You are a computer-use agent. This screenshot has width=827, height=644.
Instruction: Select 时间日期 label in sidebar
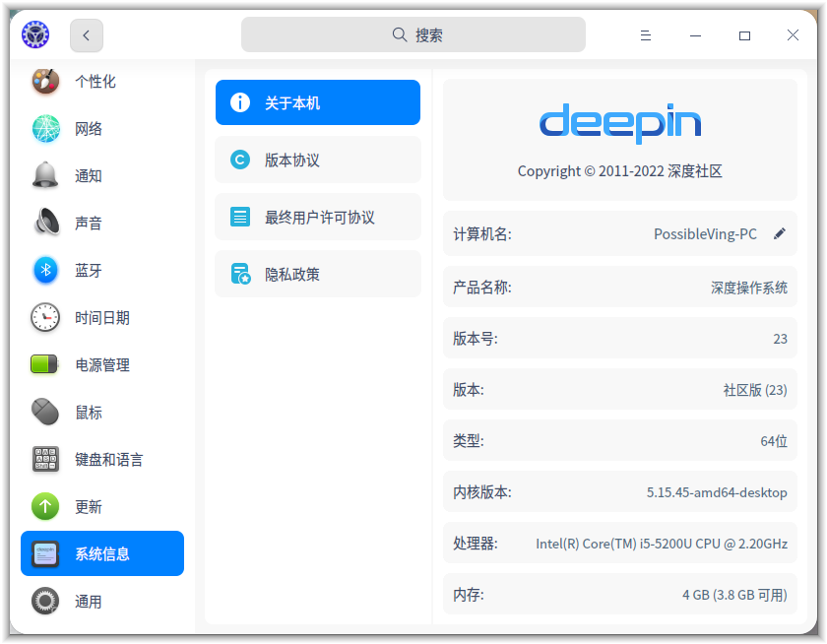coord(102,317)
